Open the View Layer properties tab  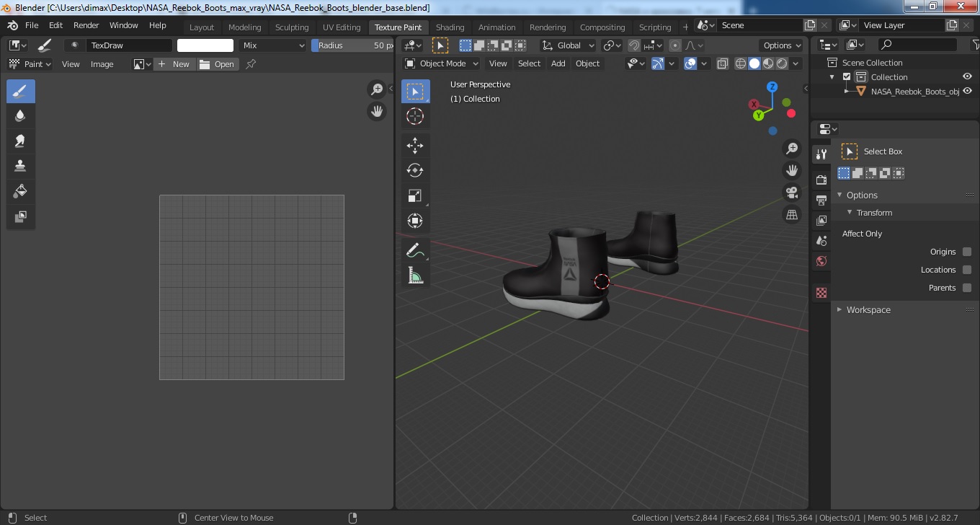pos(821,220)
